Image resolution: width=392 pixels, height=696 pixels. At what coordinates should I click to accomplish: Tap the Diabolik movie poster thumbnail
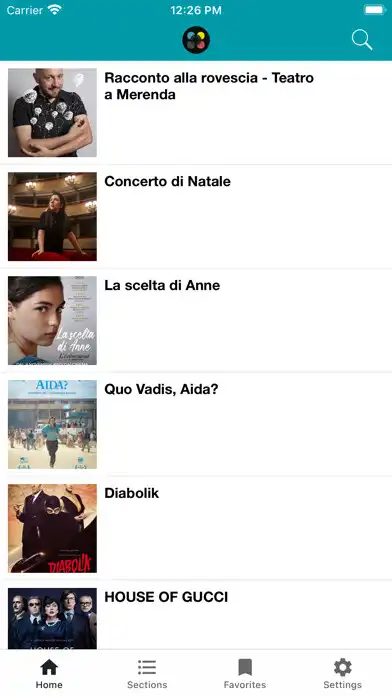(x=52, y=528)
